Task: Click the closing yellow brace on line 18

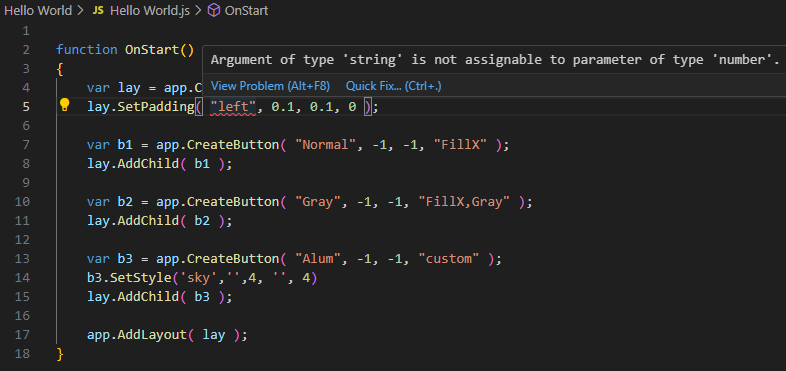Action: (60, 354)
